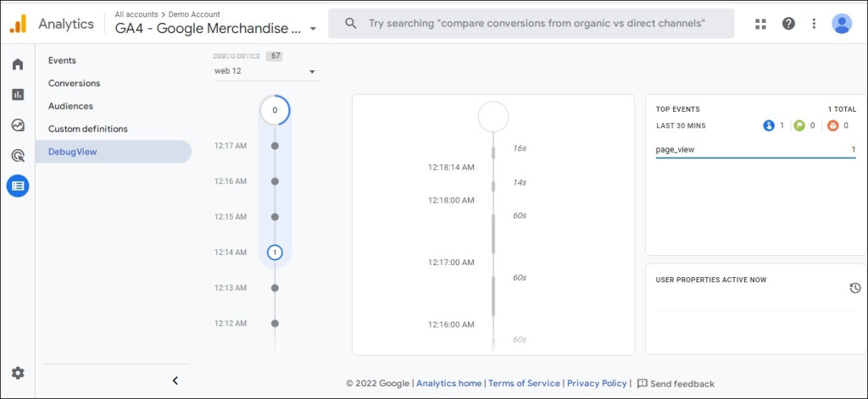Click the Help question mark icon
This screenshot has width=868, height=399.
788,24
